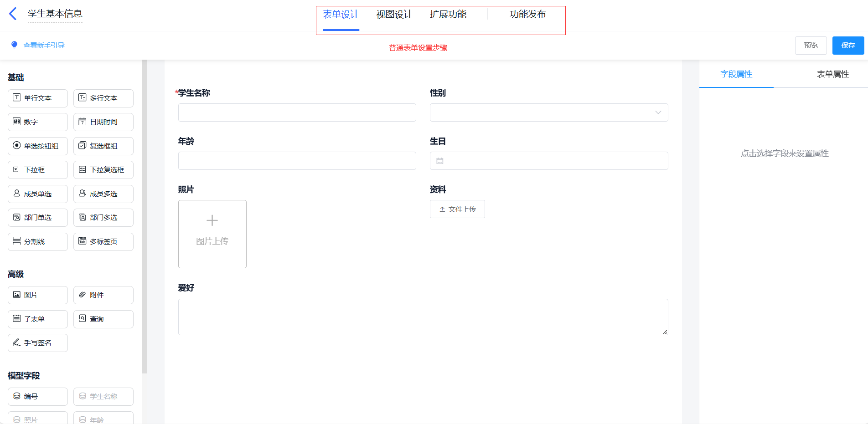This screenshot has width=868, height=424.
Task: Click the 性别 field label
Action: [x=438, y=93]
